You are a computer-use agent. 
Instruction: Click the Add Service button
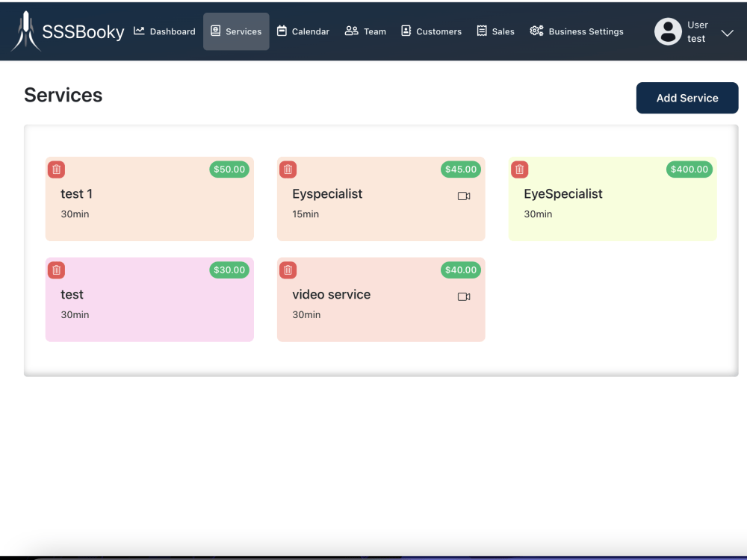pos(686,98)
